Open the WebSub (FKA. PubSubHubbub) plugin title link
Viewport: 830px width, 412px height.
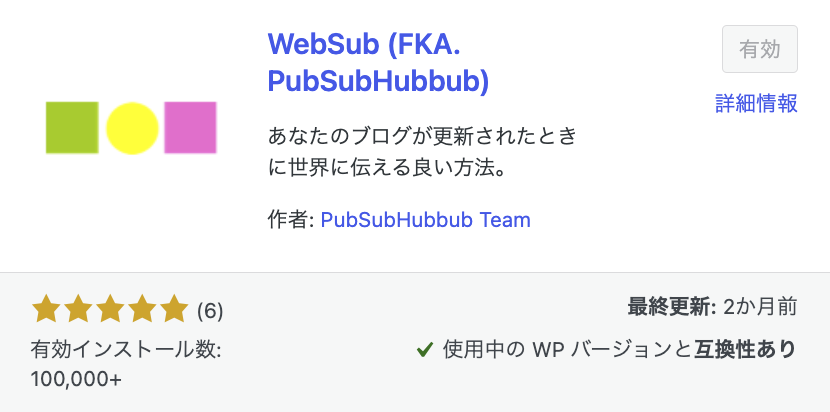378,64
